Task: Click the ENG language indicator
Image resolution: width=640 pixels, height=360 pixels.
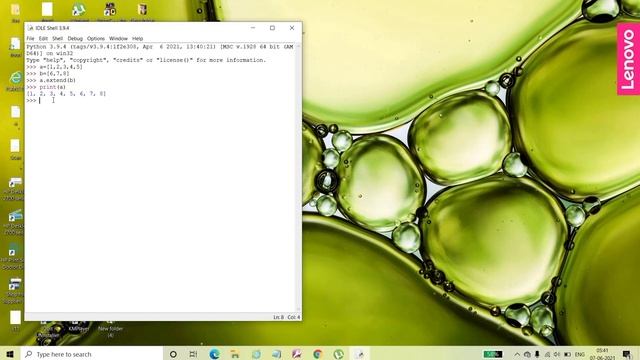Action: 580,354
